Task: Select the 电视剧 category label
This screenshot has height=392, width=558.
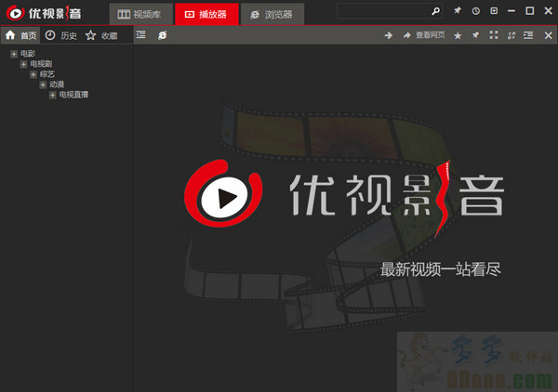Action: 41,64
